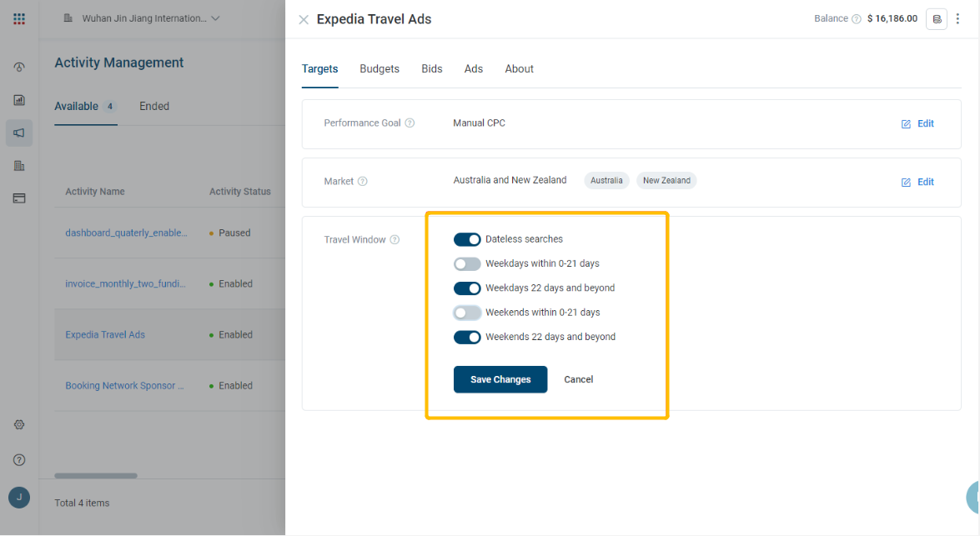Click the Travel Window help icon

tap(395, 239)
